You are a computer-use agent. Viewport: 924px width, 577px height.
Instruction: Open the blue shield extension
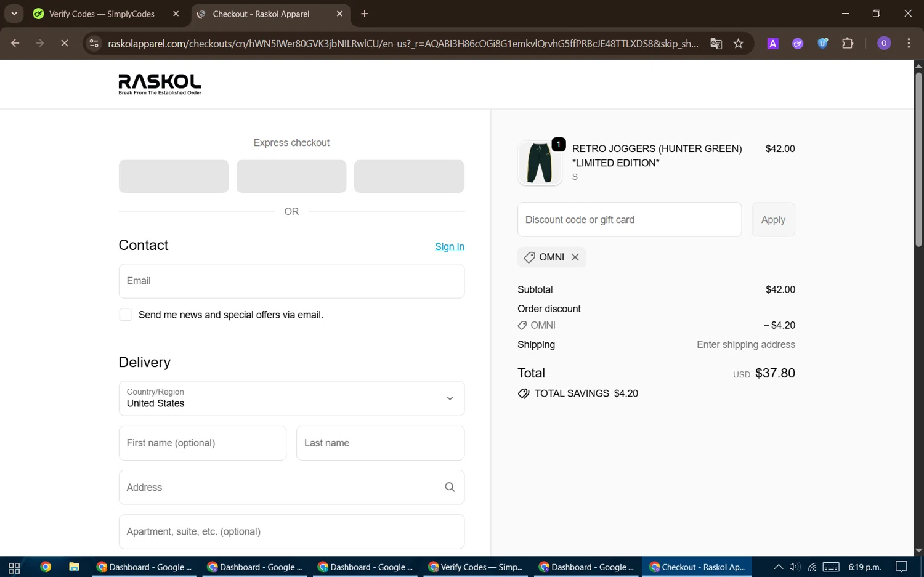pos(822,43)
